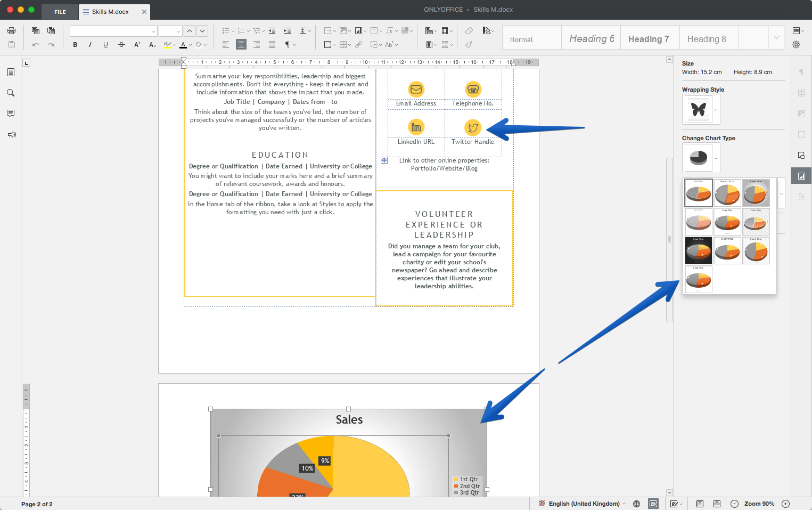The height and width of the screenshot is (510, 812).
Task: Apply the Heading 6 style
Action: tap(591, 39)
